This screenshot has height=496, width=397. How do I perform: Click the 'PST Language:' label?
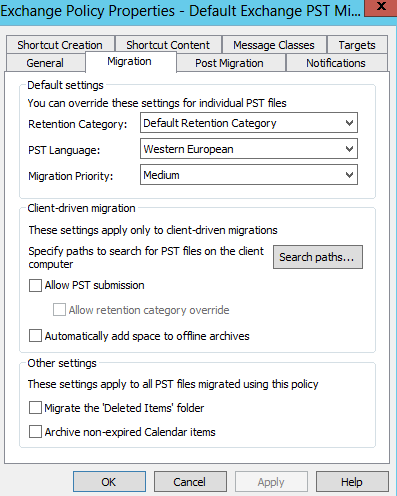pyautogui.click(x=64, y=150)
